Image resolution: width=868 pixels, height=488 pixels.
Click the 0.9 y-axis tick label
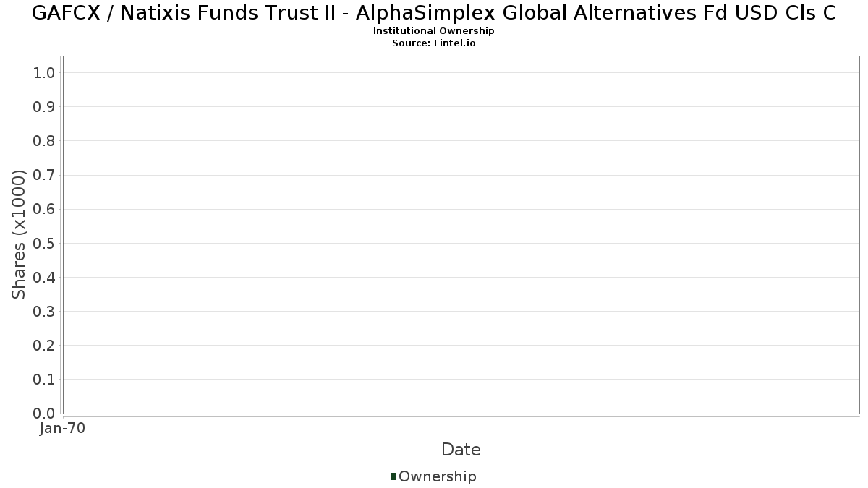coord(44,107)
